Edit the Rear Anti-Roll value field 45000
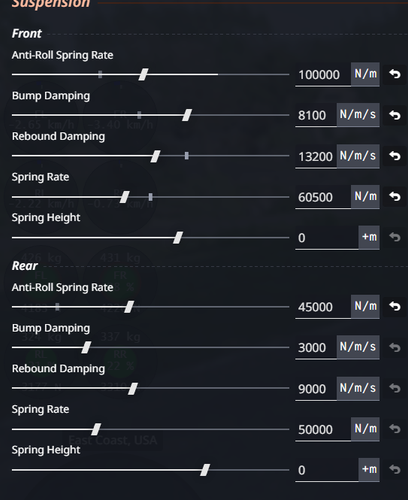408x500 pixels. (323, 307)
